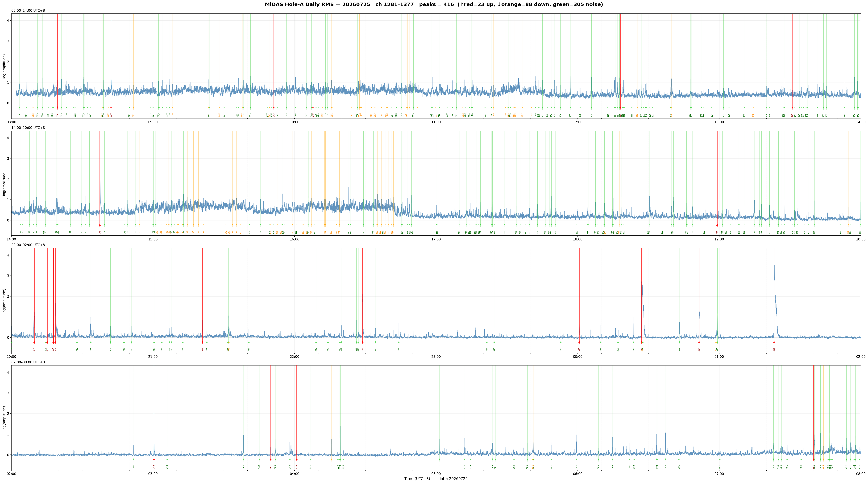Click the 05:00 tick label

(436, 474)
